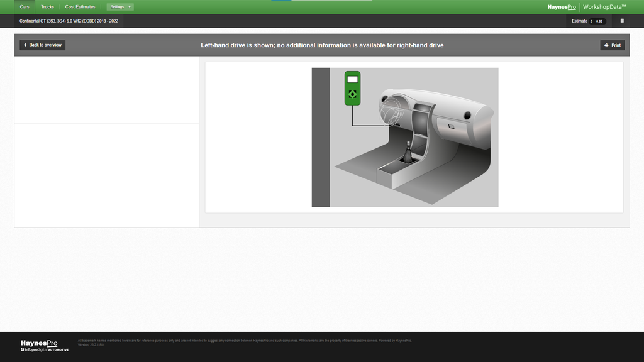644x362 pixels.
Task: Select the Continental GT vehicle title
Action: [69, 21]
